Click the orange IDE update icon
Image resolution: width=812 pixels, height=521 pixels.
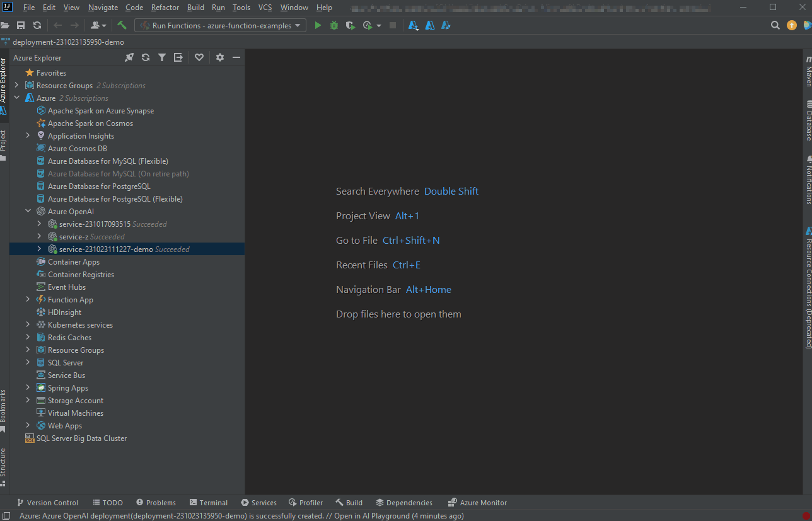792,25
